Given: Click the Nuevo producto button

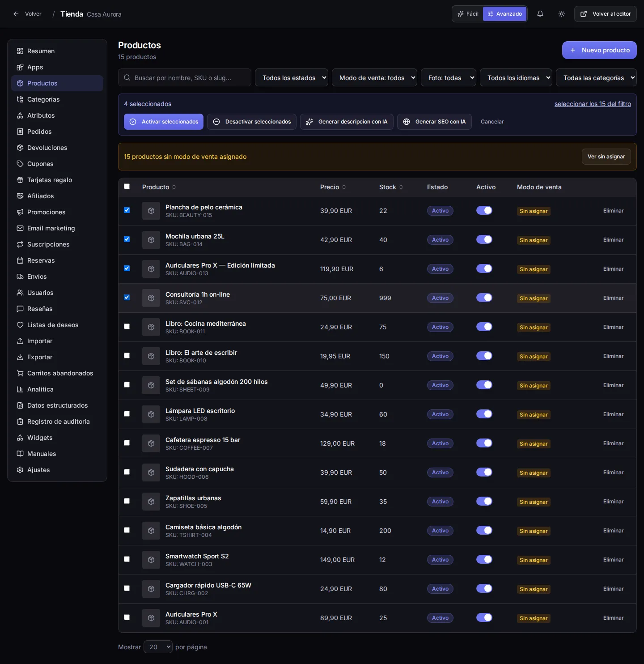Looking at the screenshot, I should 599,50.
